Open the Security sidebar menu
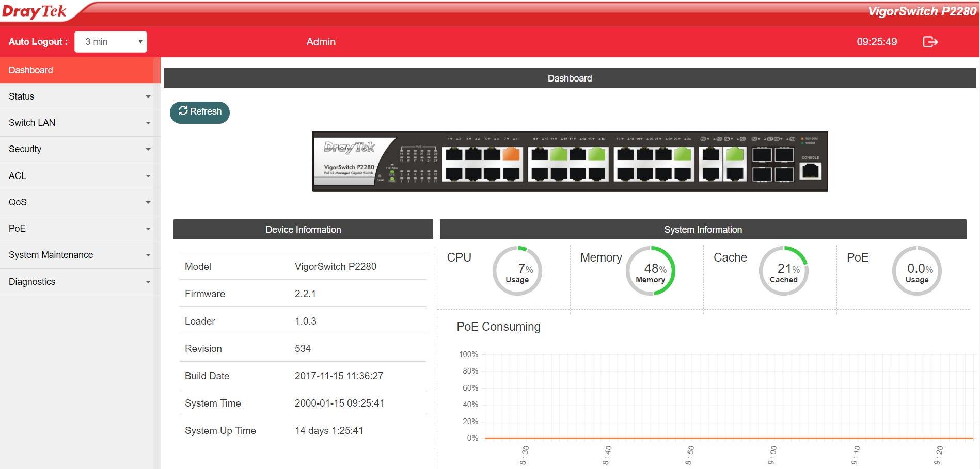The image size is (980, 469). [x=80, y=149]
